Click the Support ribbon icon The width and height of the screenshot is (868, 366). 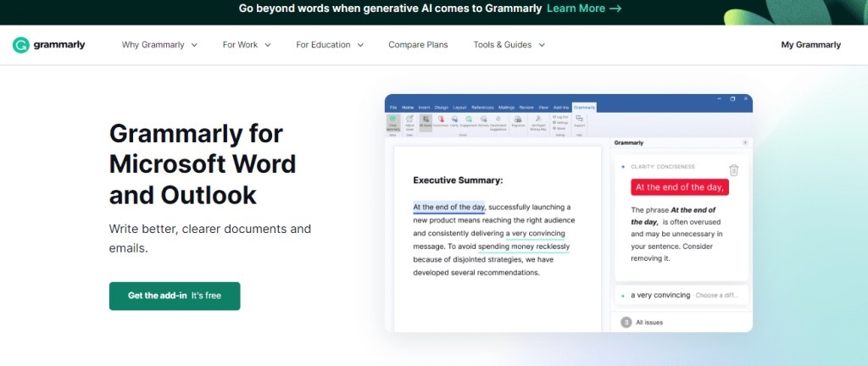click(580, 121)
